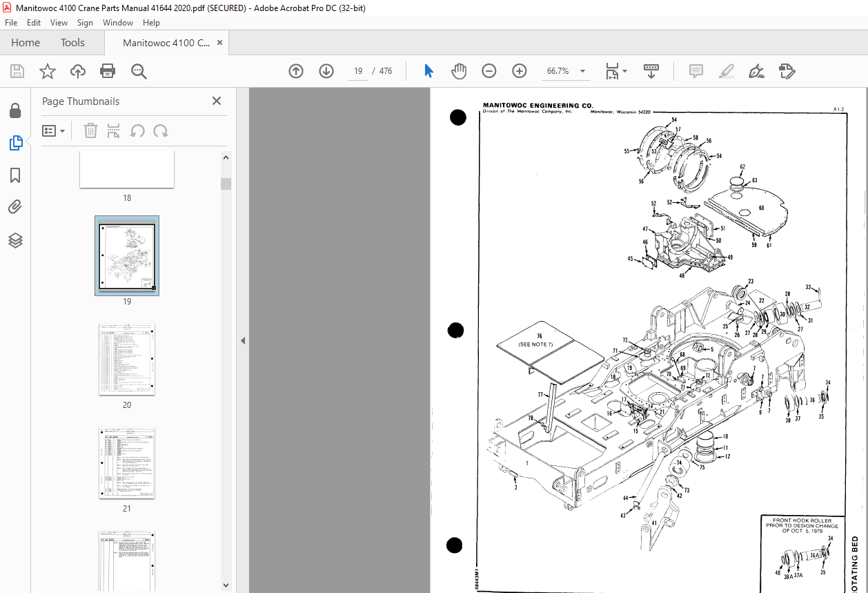Click the insert page break icon
Image resolution: width=868 pixels, height=593 pixels.
[x=114, y=130]
